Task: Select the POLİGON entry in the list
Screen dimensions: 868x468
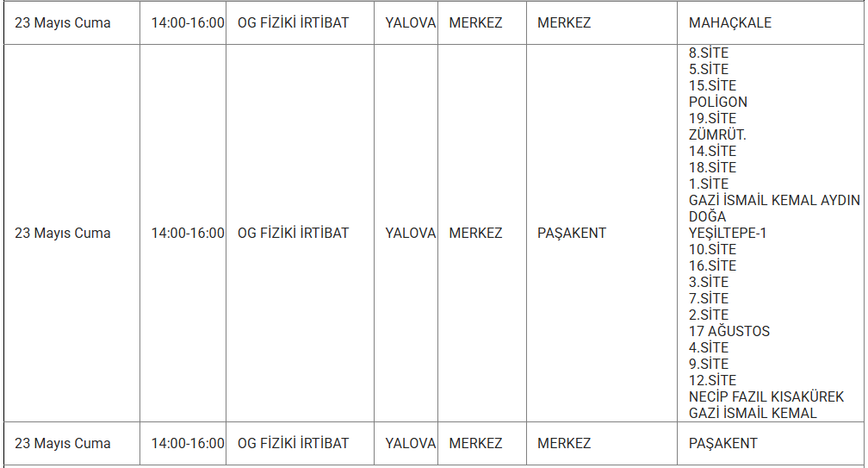Action: [x=718, y=102]
